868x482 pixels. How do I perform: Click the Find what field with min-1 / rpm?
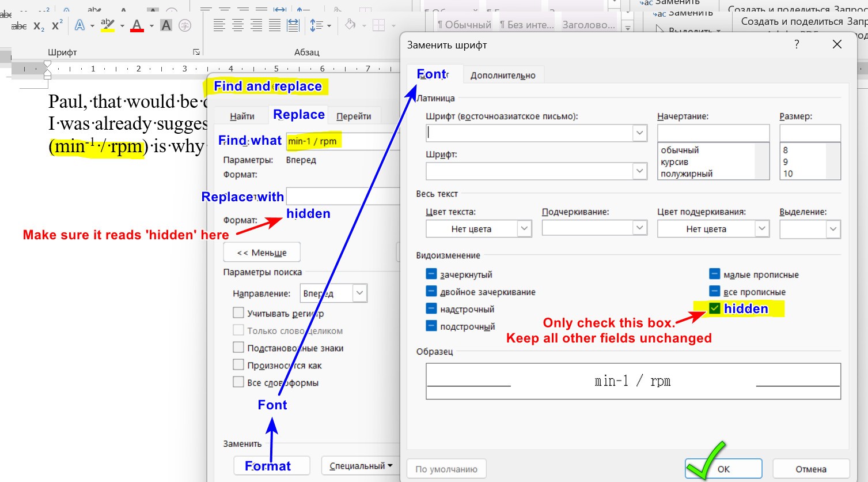(343, 141)
